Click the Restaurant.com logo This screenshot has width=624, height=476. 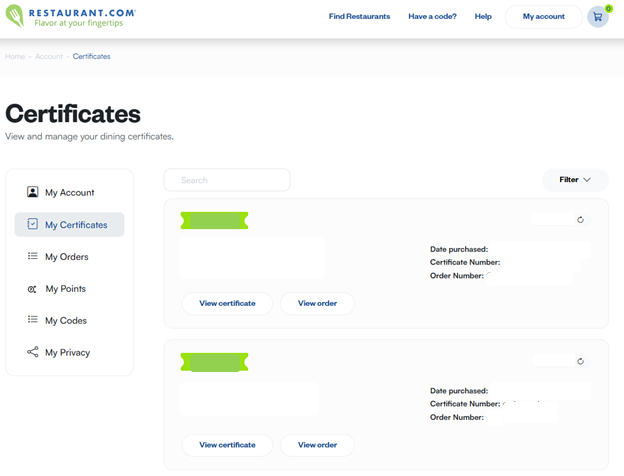[70, 16]
